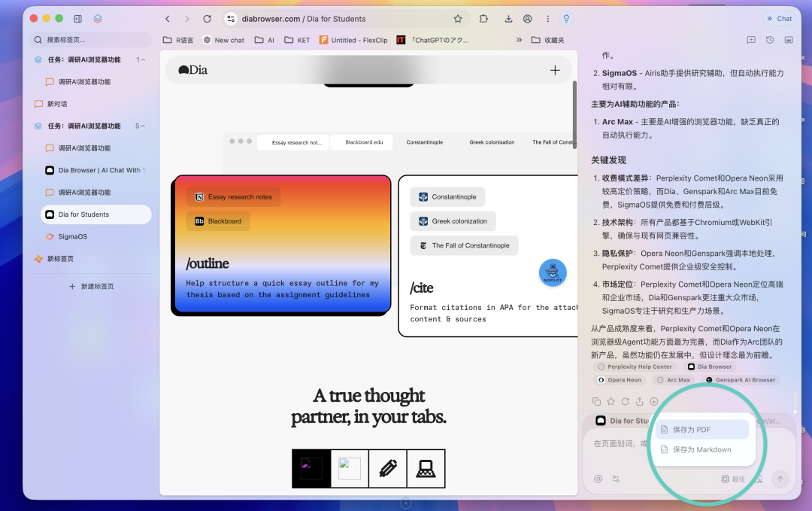Click chat panel layout icon at top right
Image resolution: width=812 pixels, height=511 pixels.
(x=789, y=40)
